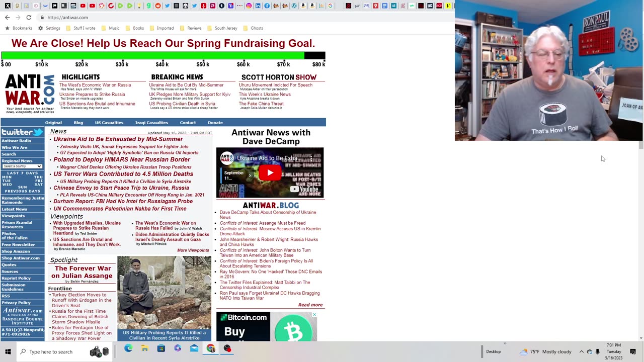
Task: Open Antiwar Radio in the sidebar
Action: 16,141
